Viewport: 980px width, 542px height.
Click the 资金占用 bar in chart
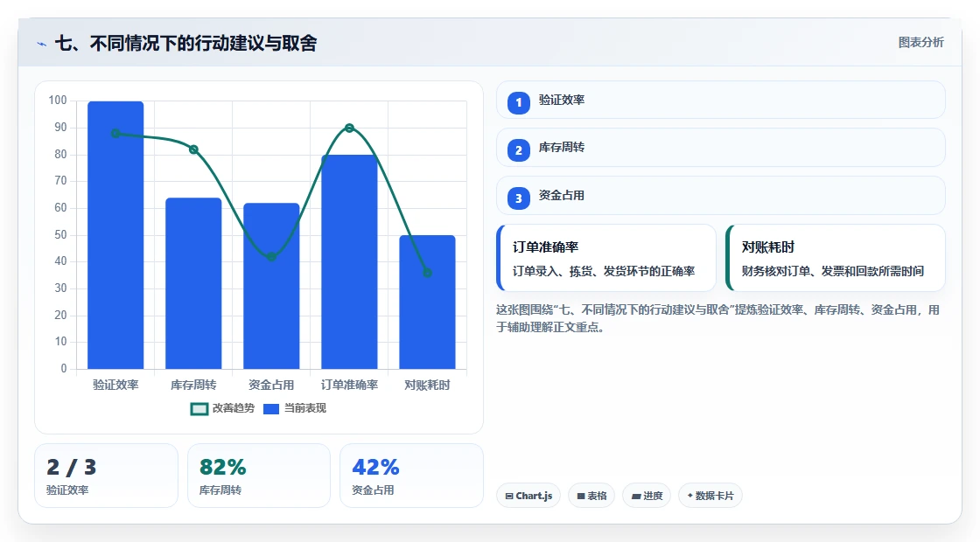pos(271,286)
